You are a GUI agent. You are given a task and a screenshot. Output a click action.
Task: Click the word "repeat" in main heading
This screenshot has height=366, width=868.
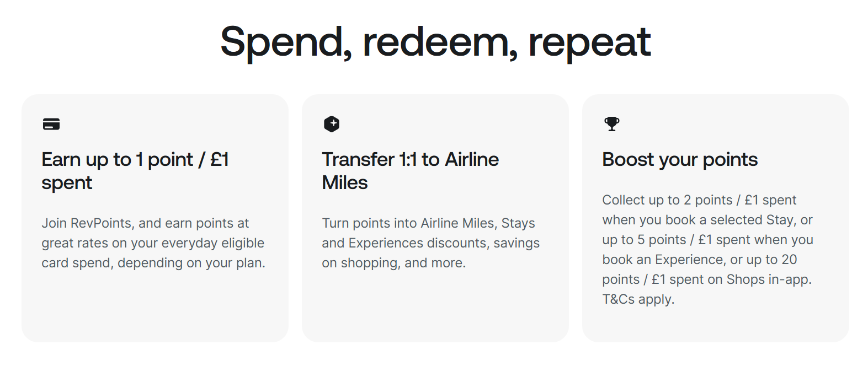point(589,42)
